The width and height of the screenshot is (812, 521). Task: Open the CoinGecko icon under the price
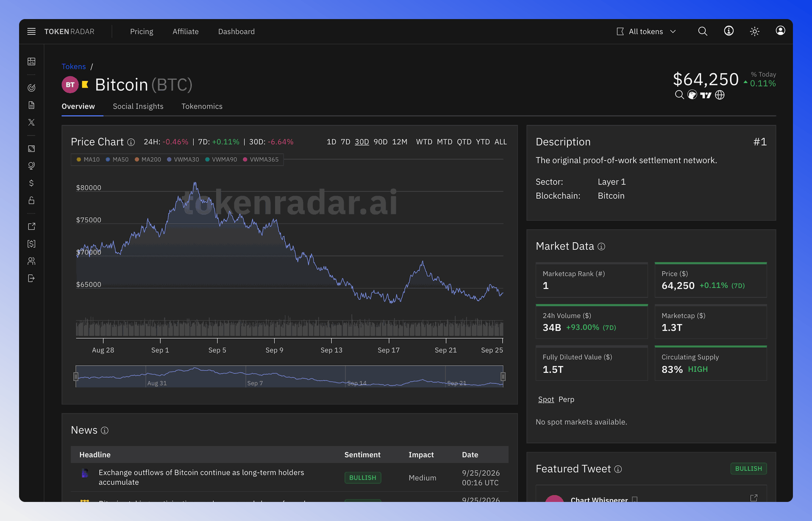point(692,95)
